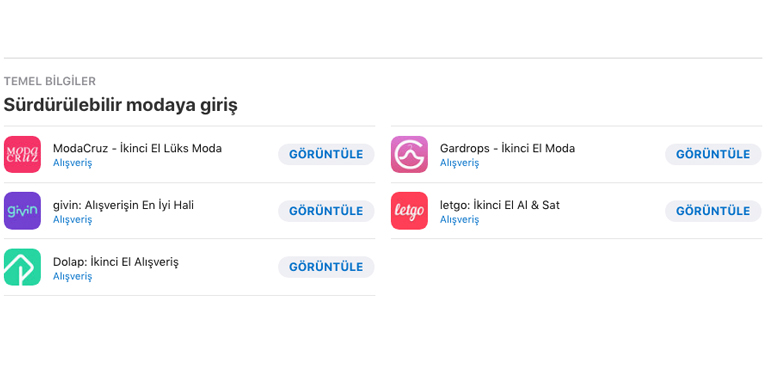
Task: View givin with its GÖRÜNTÜLE button
Action: click(326, 211)
